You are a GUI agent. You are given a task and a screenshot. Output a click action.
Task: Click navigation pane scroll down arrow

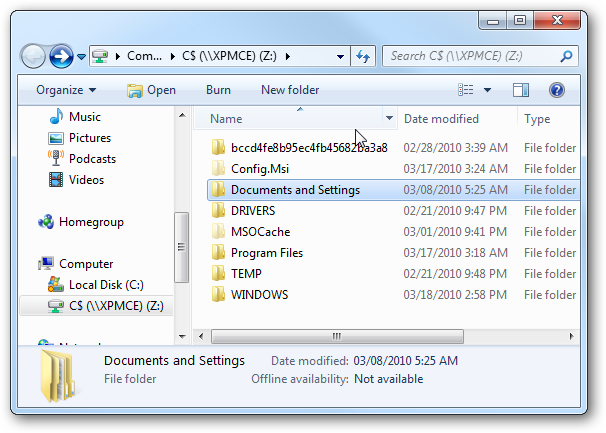(x=182, y=337)
